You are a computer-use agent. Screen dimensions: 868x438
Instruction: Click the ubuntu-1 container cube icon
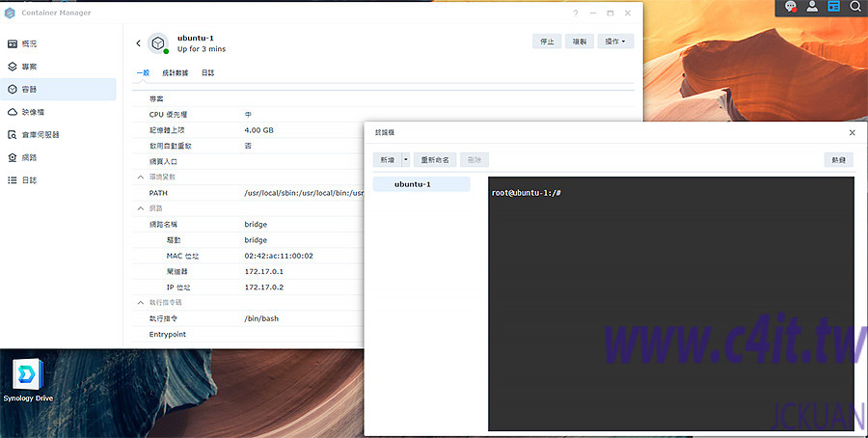158,43
